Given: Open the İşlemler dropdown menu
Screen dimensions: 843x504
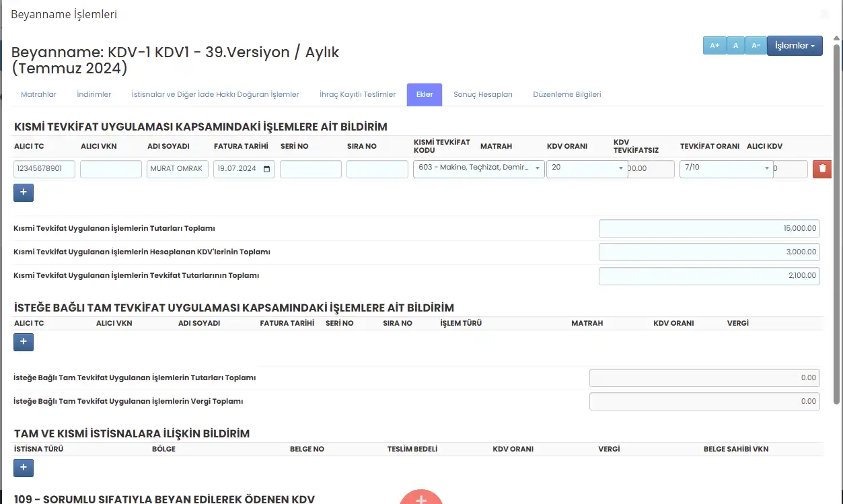Looking at the screenshot, I should (795, 46).
